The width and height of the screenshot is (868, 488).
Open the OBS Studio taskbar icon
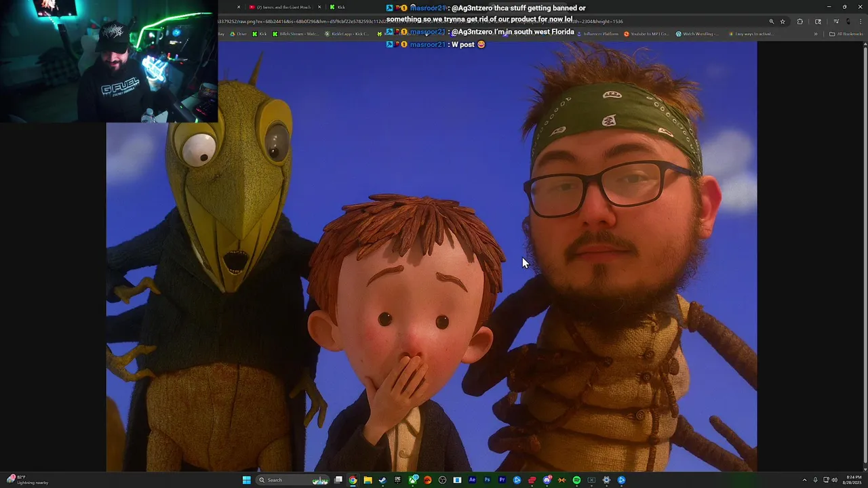click(x=442, y=480)
